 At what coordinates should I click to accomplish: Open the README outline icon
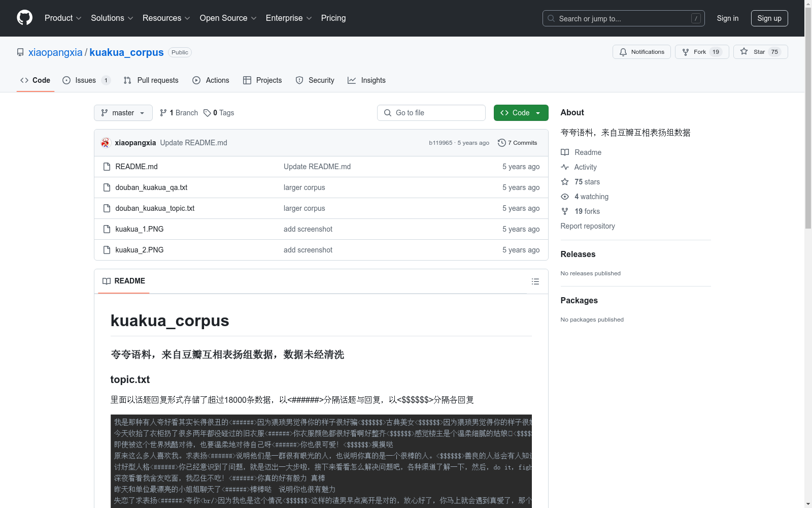pos(535,281)
